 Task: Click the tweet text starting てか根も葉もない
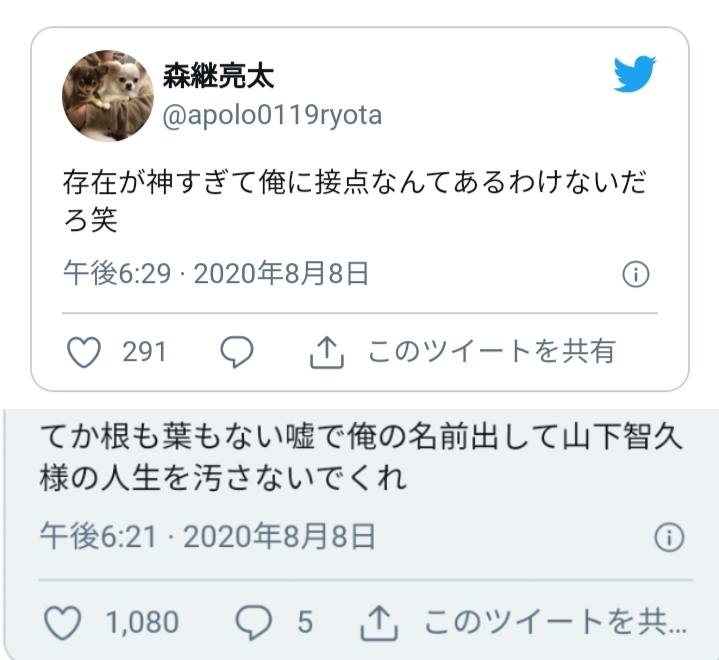361,457
